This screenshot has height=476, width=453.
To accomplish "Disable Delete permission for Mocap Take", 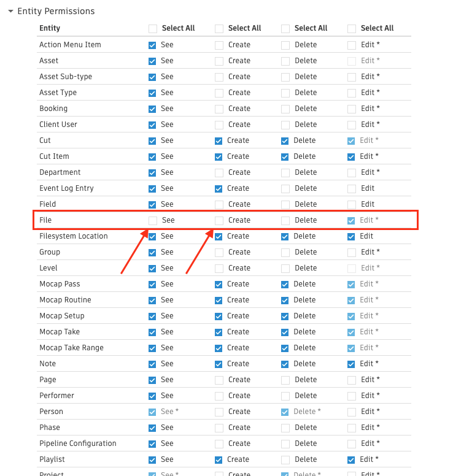I will tap(285, 332).
